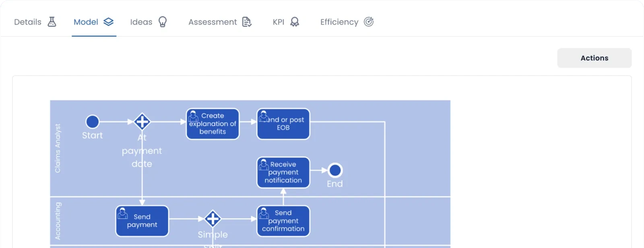Click the Claims Analyst lane label

tap(58, 148)
